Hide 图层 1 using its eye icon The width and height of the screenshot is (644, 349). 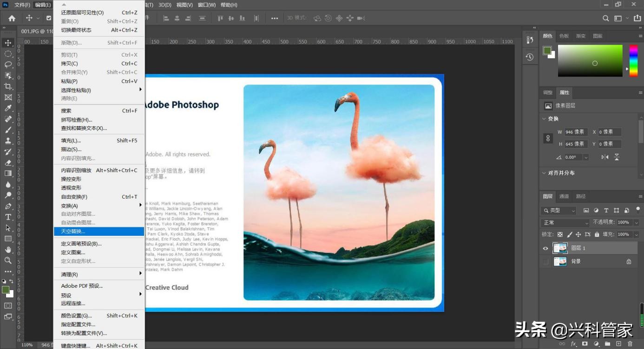pyautogui.click(x=545, y=248)
